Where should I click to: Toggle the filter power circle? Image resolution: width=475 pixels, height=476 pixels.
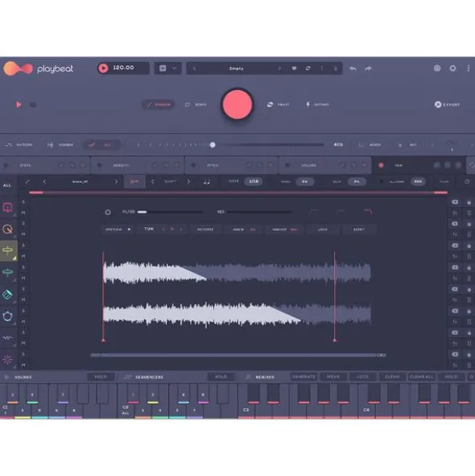[108, 212]
